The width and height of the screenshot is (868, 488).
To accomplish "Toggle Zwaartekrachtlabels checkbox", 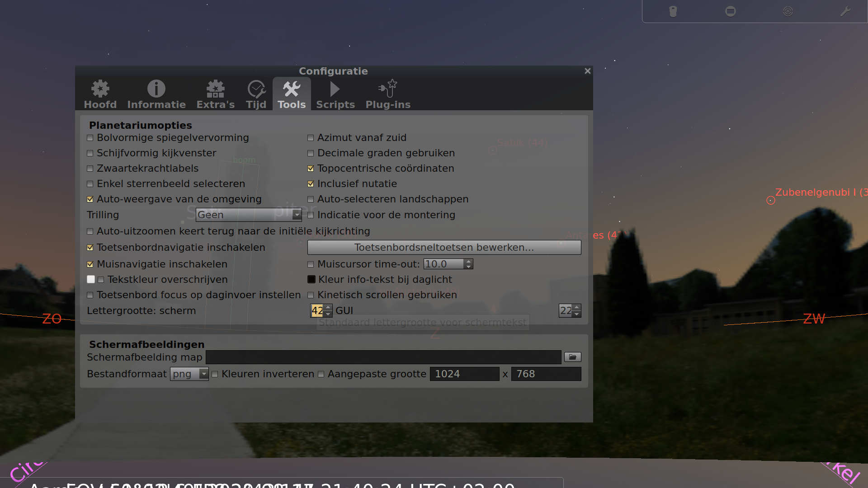I will 90,169.
